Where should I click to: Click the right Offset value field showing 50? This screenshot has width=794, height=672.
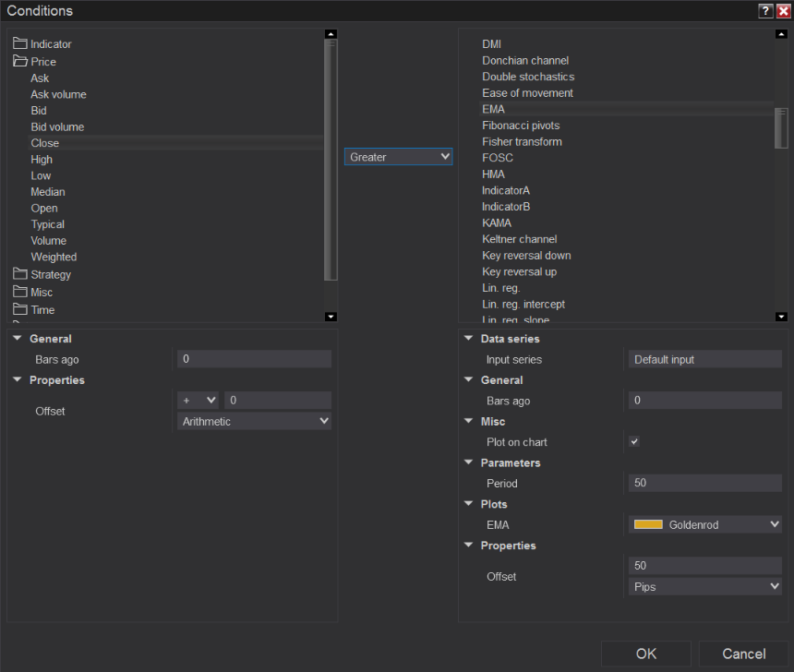[704, 566]
